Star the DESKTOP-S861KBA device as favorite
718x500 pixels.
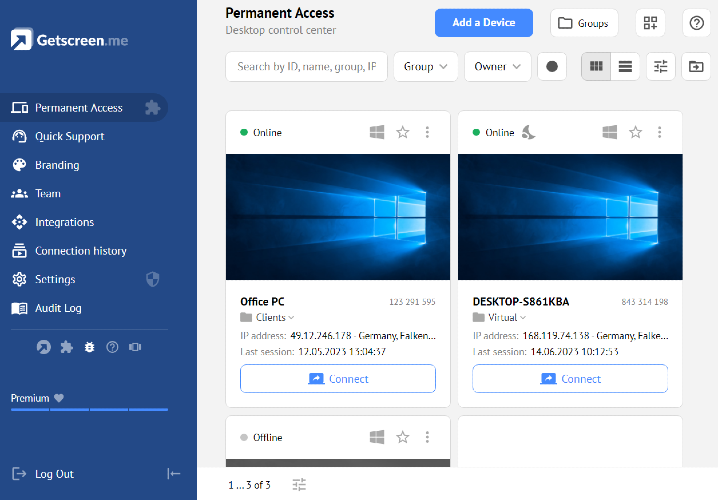(x=635, y=132)
